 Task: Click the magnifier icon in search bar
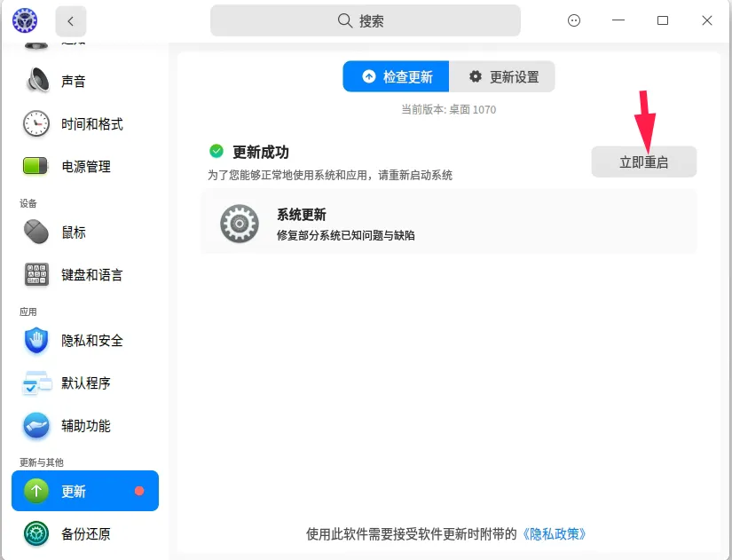345,20
